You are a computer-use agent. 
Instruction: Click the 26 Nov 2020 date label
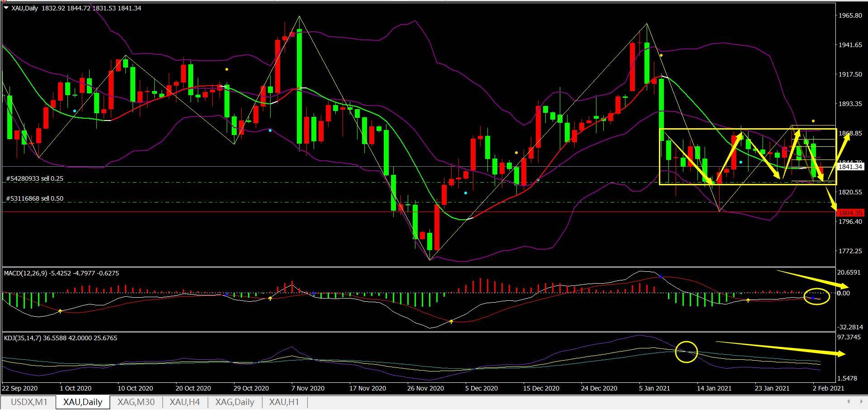pos(425,388)
